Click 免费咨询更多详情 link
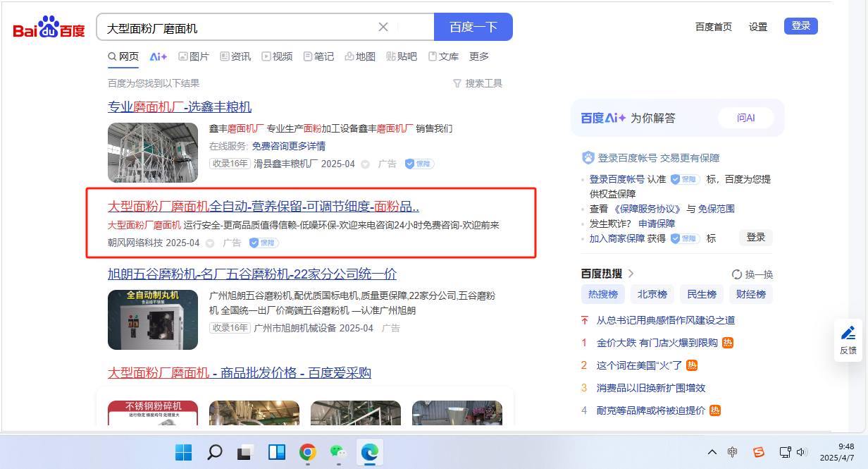This screenshot has width=868, height=469. point(289,146)
